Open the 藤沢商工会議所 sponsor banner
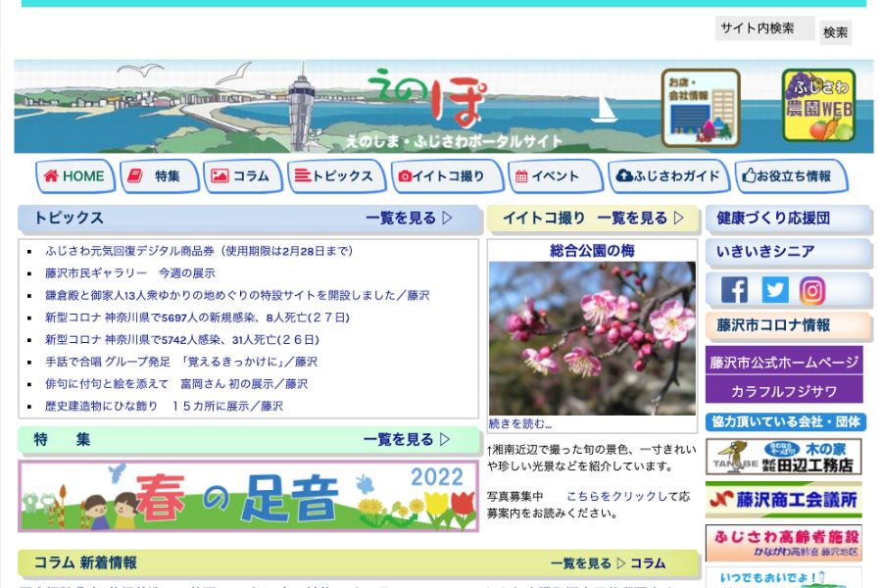 coord(784,500)
